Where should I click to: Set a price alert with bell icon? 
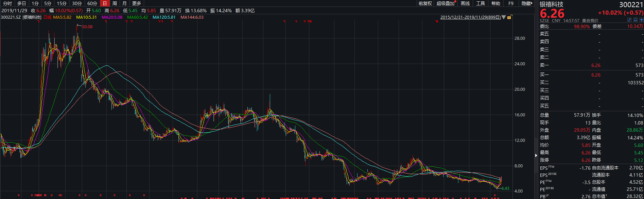coord(636,20)
